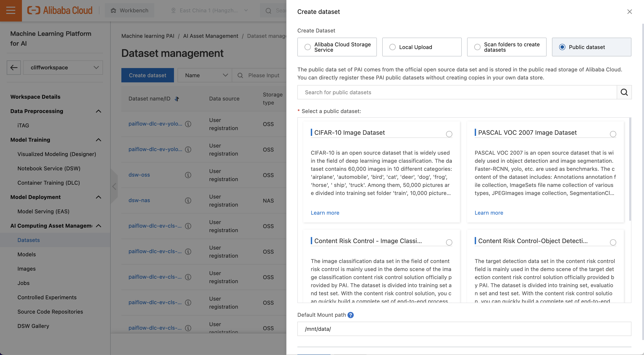Open the hamburger navigation menu

(11, 11)
